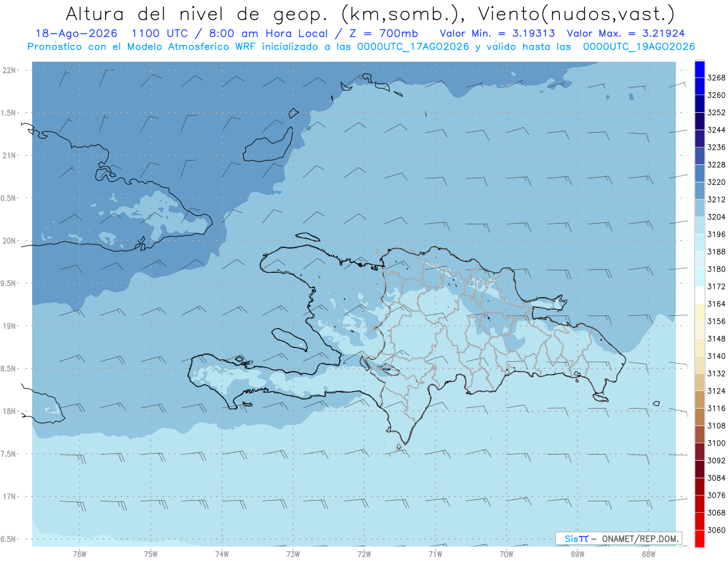This screenshot has height=562, width=728.
Task: Click the colorbar segment between 3116 and 3124
Action: tap(699, 400)
